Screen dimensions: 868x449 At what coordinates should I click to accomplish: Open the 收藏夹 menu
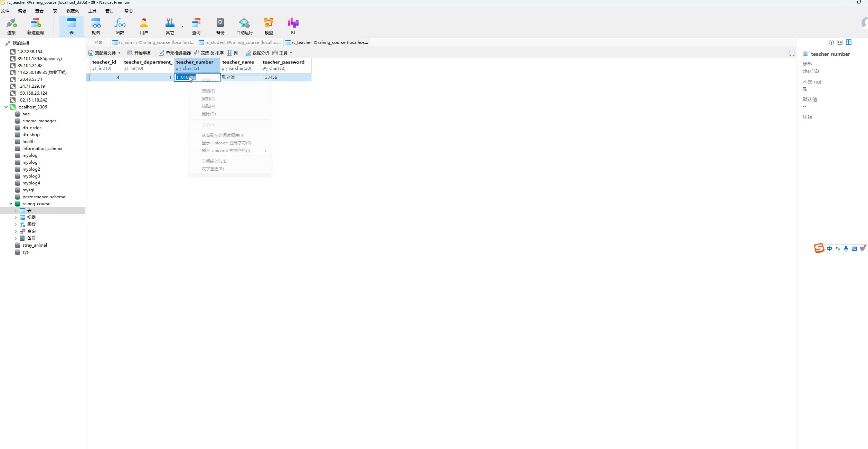73,11
